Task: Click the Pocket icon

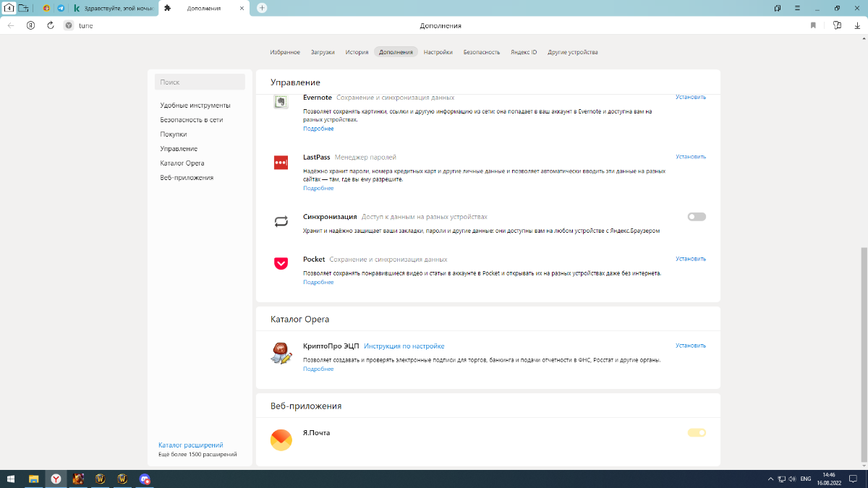Action: (281, 263)
